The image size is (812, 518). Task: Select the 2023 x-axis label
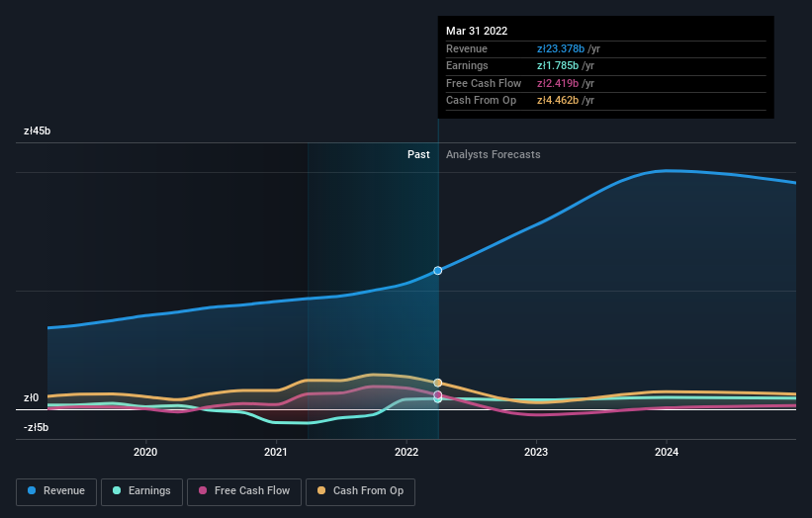coord(536,452)
